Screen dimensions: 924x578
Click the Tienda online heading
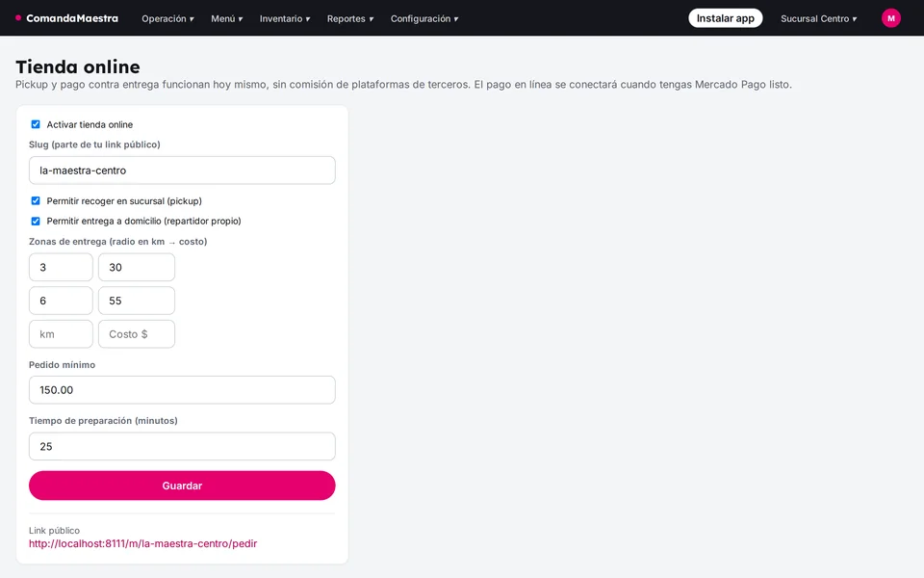click(78, 66)
